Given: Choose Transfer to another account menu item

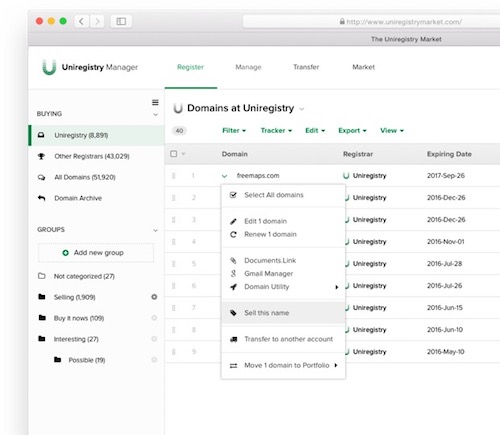Looking at the screenshot, I should click(x=283, y=339).
